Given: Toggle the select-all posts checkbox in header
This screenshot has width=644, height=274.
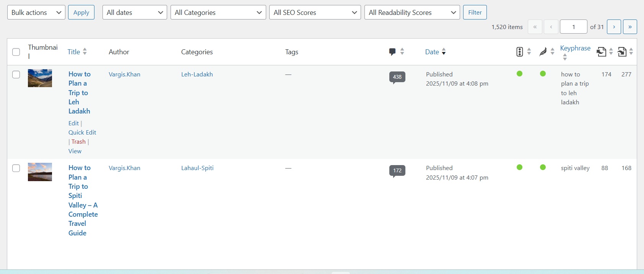Looking at the screenshot, I should pyautogui.click(x=16, y=52).
